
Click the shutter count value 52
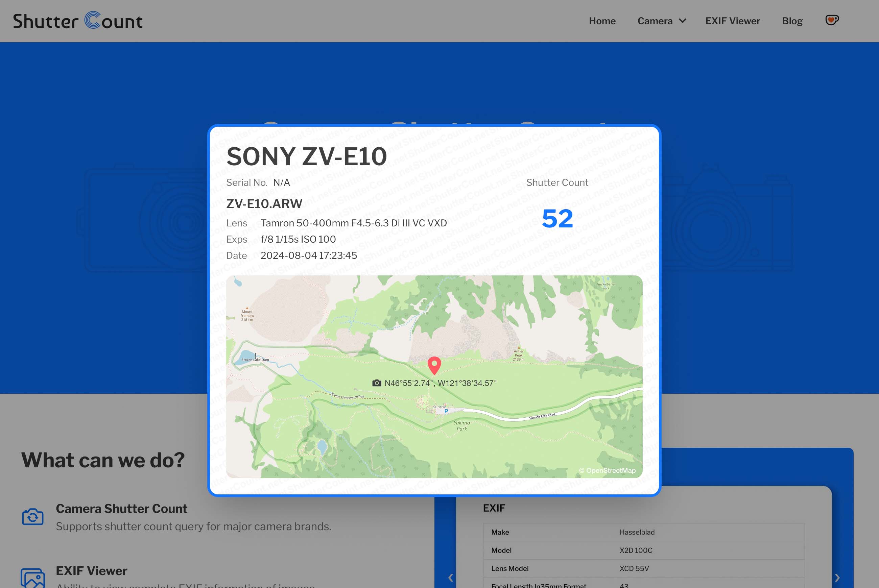[557, 219]
